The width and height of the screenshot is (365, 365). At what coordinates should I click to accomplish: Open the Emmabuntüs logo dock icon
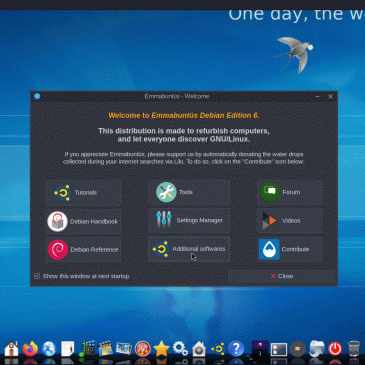(x=217, y=349)
